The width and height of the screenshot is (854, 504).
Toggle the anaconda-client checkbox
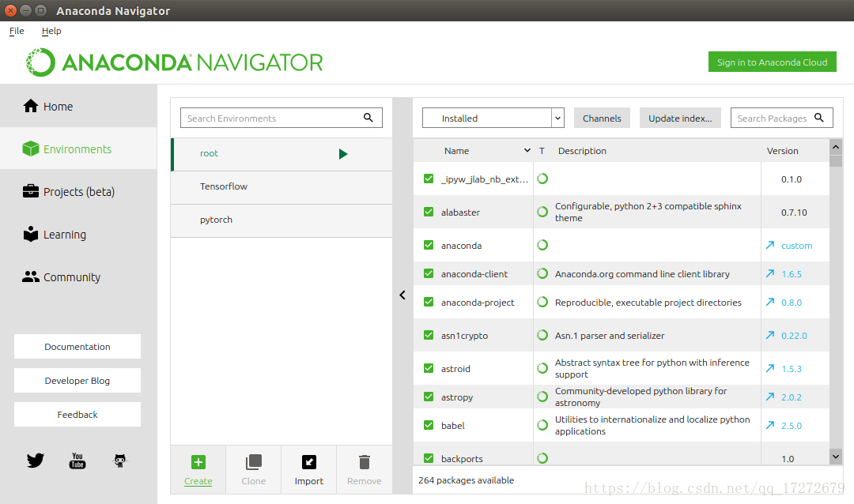click(x=429, y=273)
